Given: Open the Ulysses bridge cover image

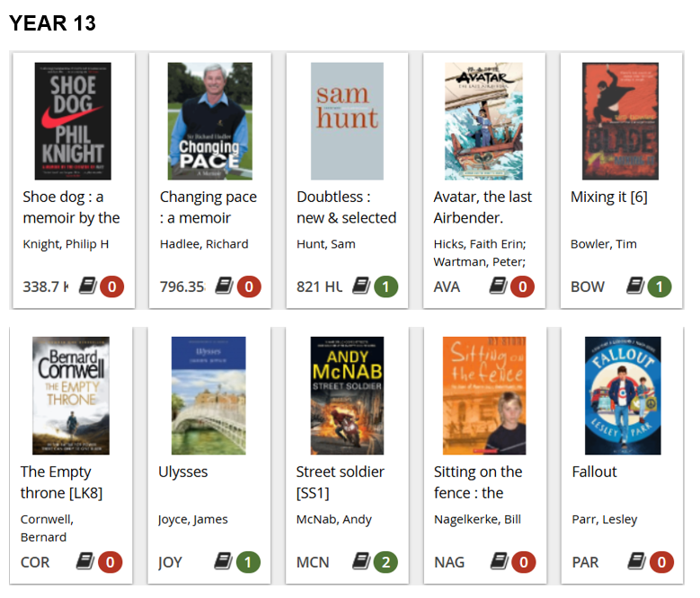Looking at the screenshot, I should pos(208,396).
